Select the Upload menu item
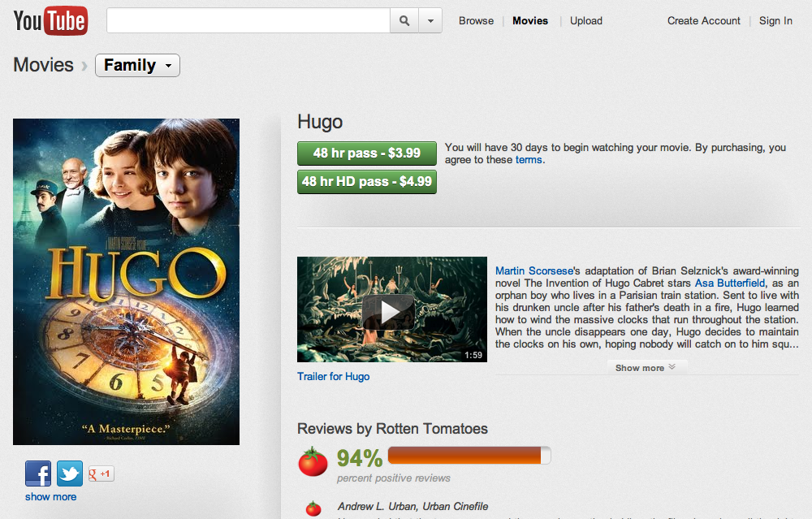The height and width of the screenshot is (519, 812). click(586, 21)
